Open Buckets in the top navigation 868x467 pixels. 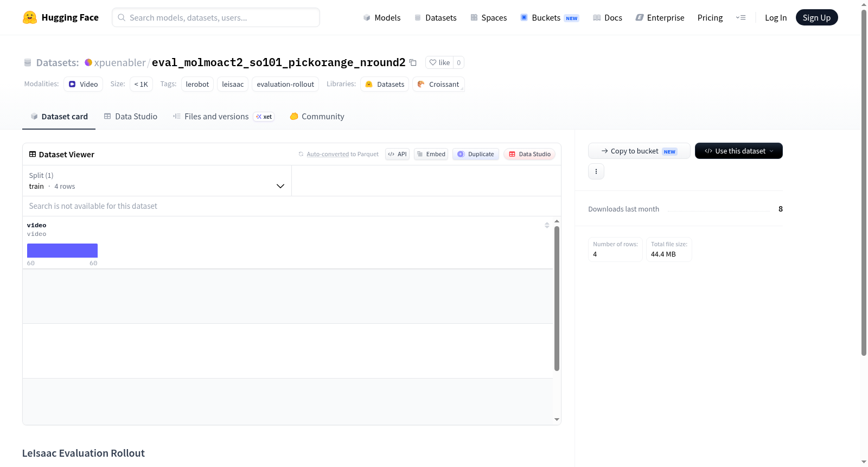tap(550, 17)
